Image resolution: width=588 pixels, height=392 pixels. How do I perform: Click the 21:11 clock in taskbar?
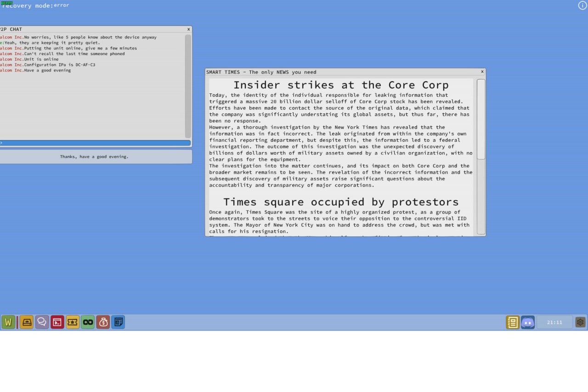(554, 322)
